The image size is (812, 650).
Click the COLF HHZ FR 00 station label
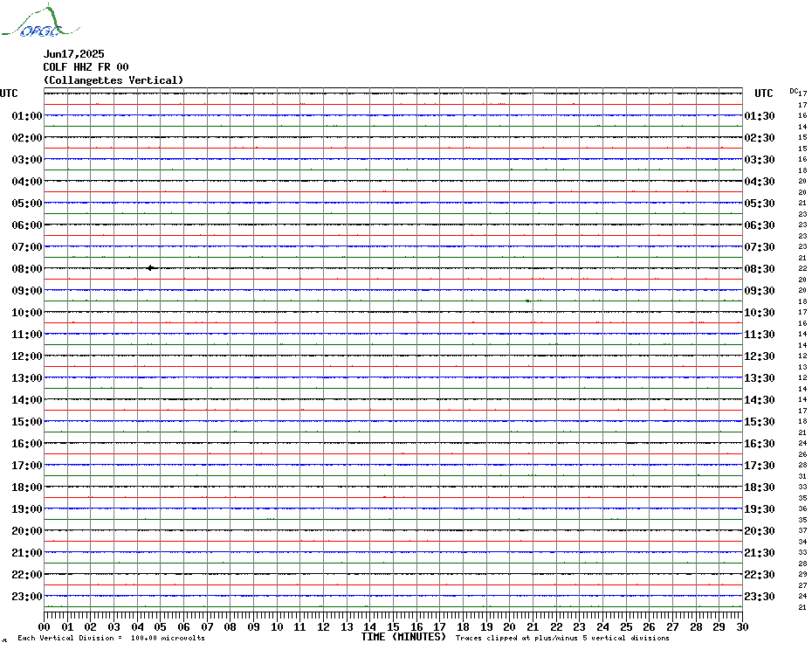pyautogui.click(x=86, y=67)
